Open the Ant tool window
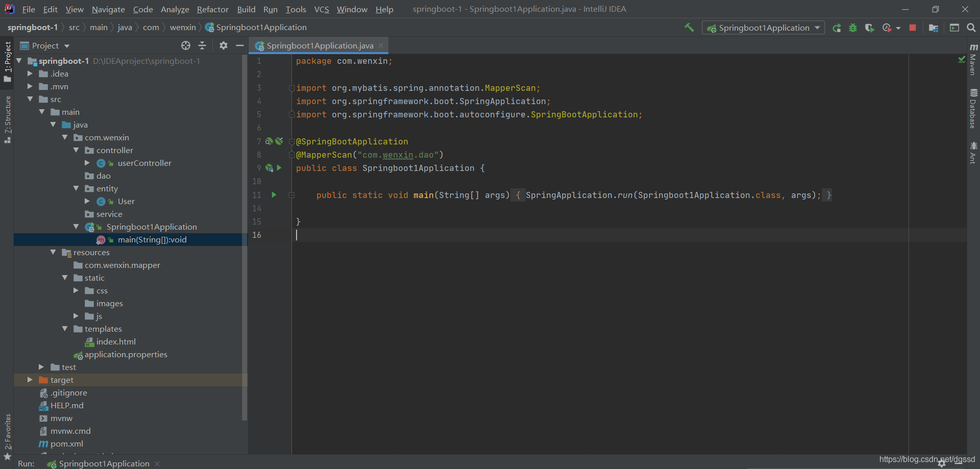 pyautogui.click(x=973, y=153)
